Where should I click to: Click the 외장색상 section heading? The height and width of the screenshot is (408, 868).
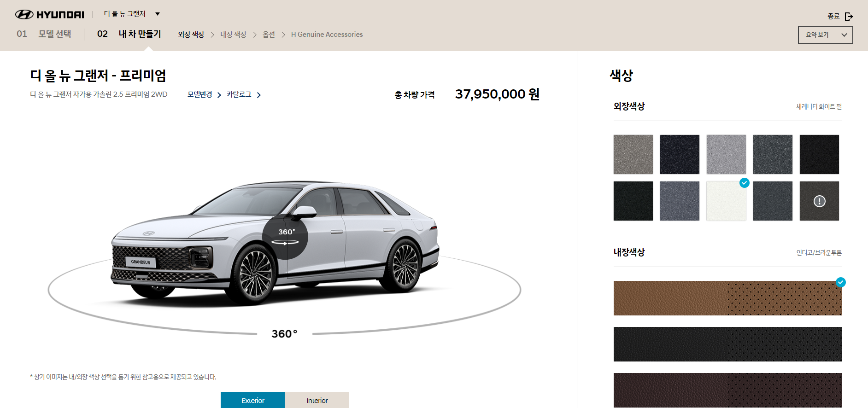629,106
